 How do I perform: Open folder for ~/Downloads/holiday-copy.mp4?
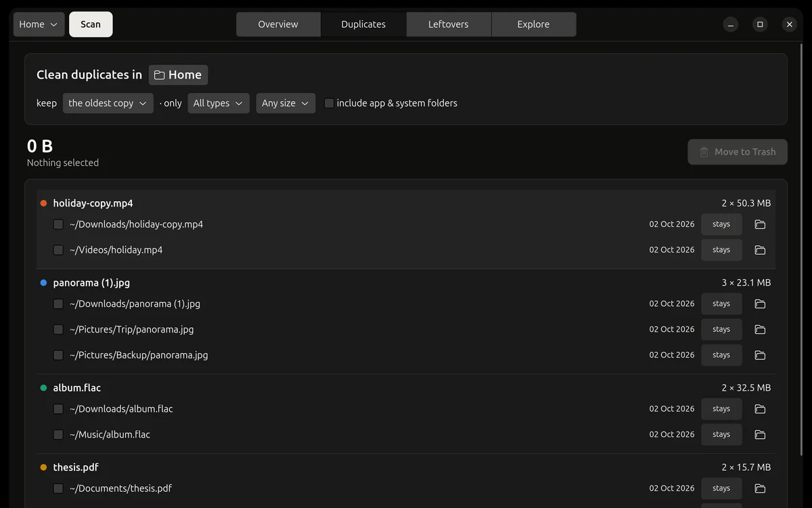tap(760, 224)
